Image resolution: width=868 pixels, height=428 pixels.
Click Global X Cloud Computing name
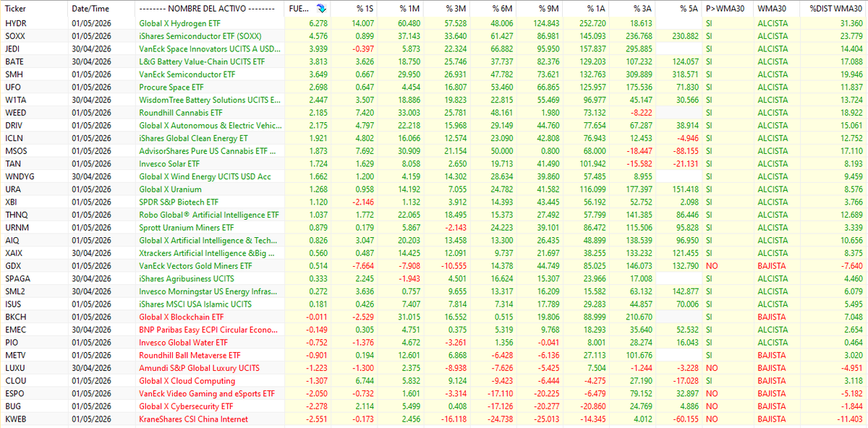point(187,380)
